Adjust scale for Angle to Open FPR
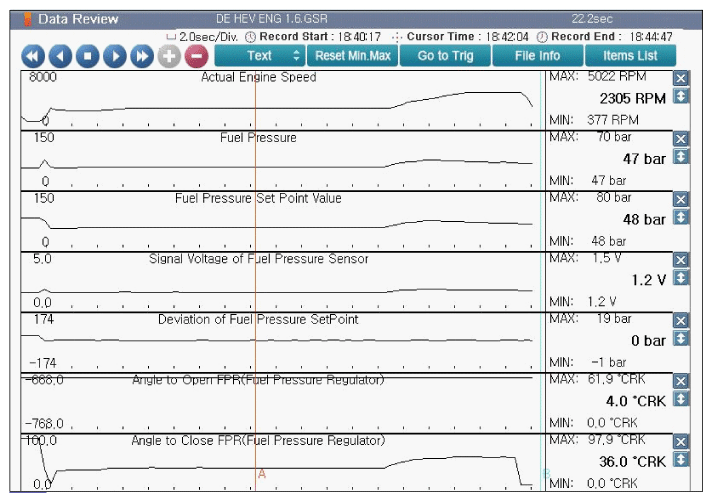This screenshot has width=712, height=502. [x=681, y=399]
